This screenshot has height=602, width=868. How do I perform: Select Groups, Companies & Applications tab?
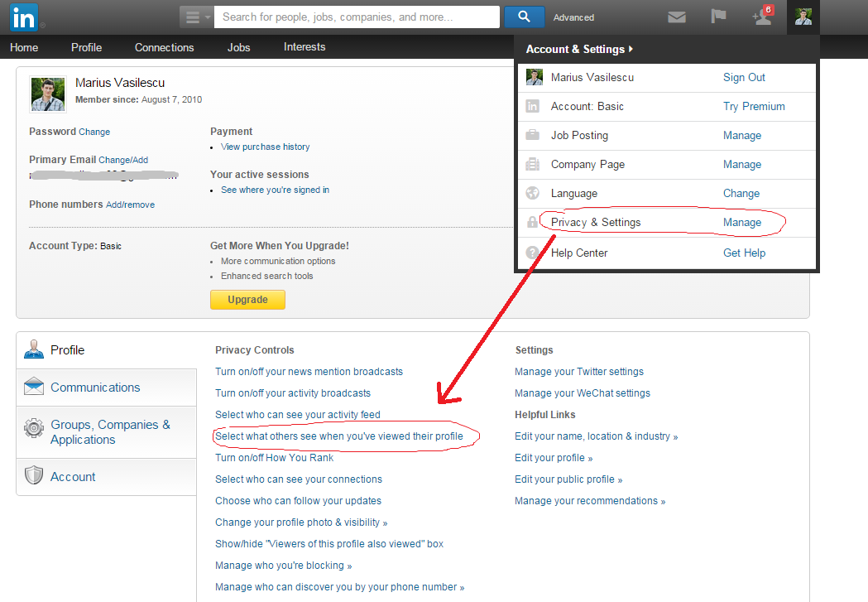coord(106,432)
